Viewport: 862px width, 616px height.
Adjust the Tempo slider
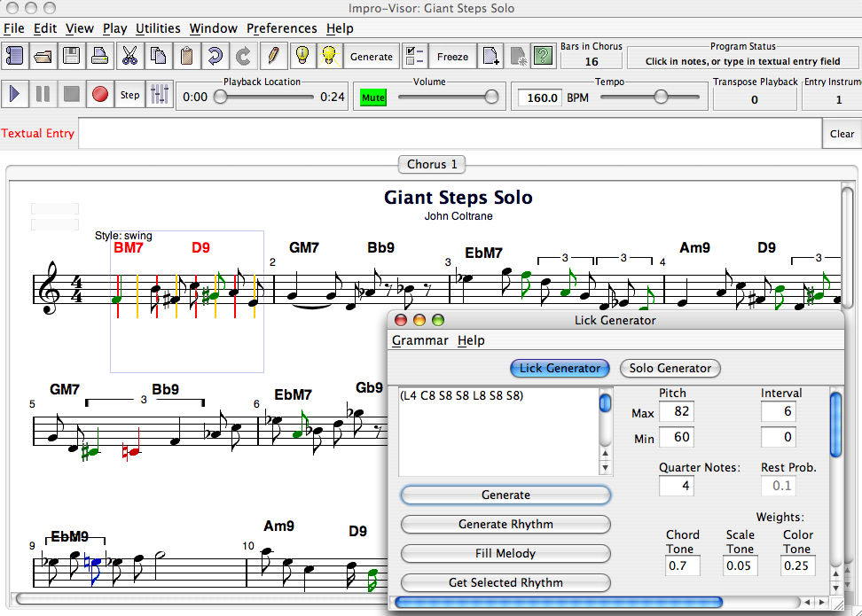coord(650,97)
